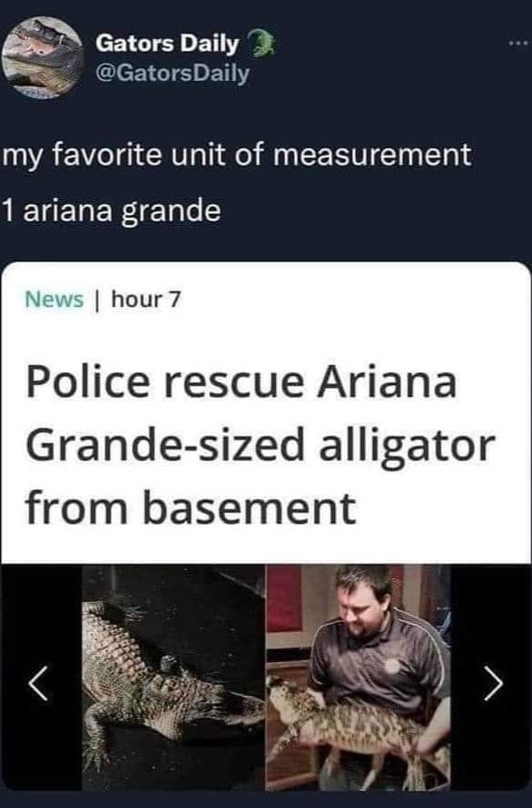Advance to next image with right arrow
The image size is (532, 808).
(x=493, y=684)
